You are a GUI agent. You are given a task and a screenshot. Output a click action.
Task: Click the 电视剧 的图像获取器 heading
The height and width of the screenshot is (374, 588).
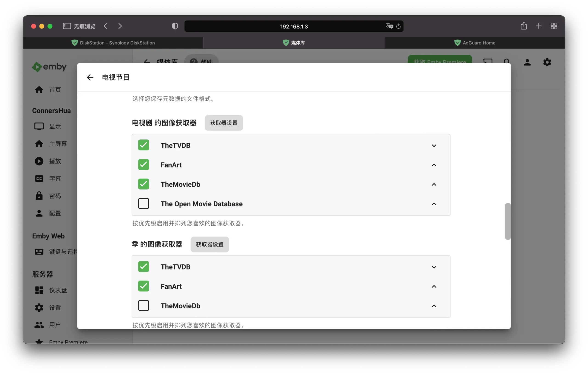point(164,123)
